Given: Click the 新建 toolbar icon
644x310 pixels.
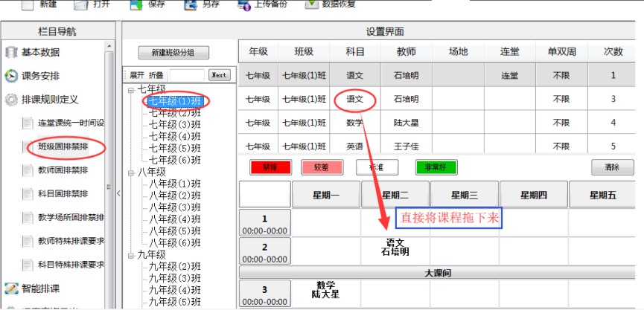Looking at the screenshot, I should click(x=27, y=5).
